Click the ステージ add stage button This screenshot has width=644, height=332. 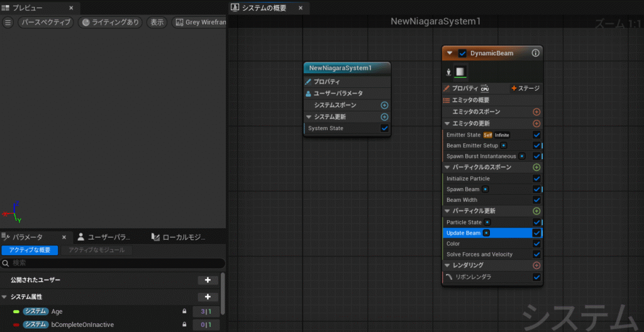525,88
